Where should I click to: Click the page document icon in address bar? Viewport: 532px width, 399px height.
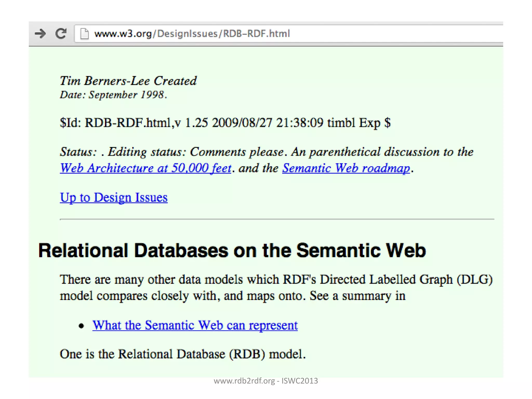pos(84,34)
